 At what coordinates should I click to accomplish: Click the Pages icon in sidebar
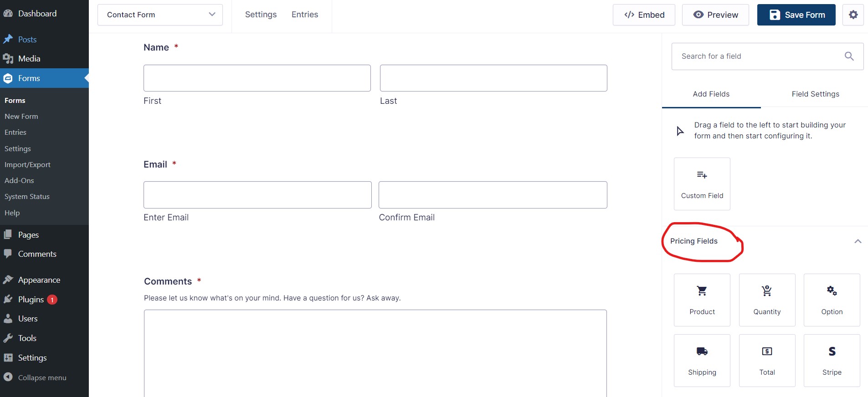click(x=8, y=234)
